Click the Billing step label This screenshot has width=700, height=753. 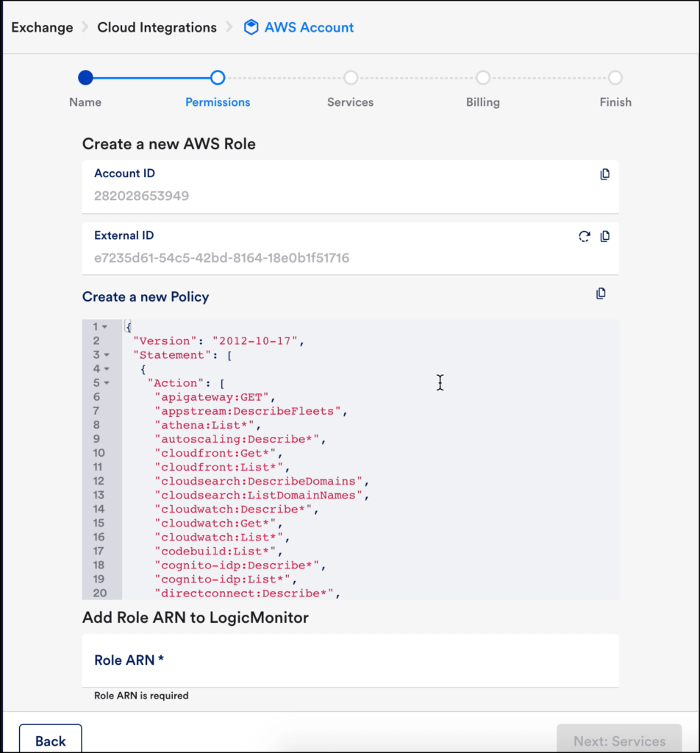pyautogui.click(x=483, y=102)
